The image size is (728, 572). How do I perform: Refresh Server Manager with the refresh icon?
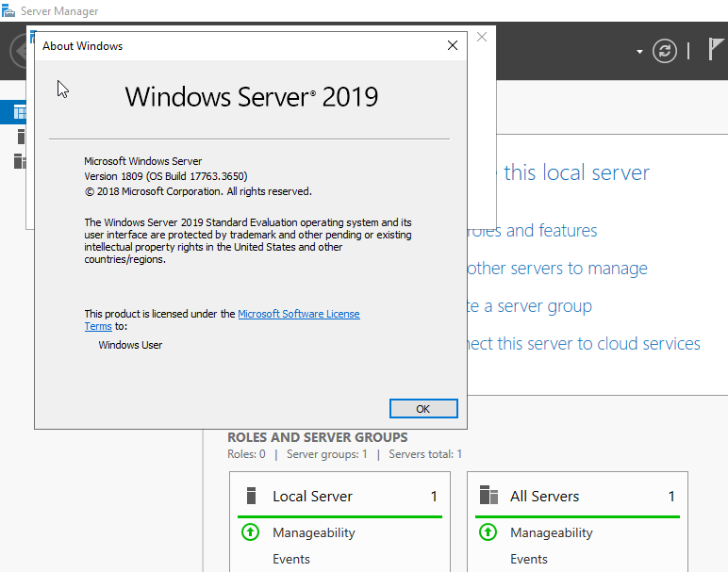coord(665,51)
